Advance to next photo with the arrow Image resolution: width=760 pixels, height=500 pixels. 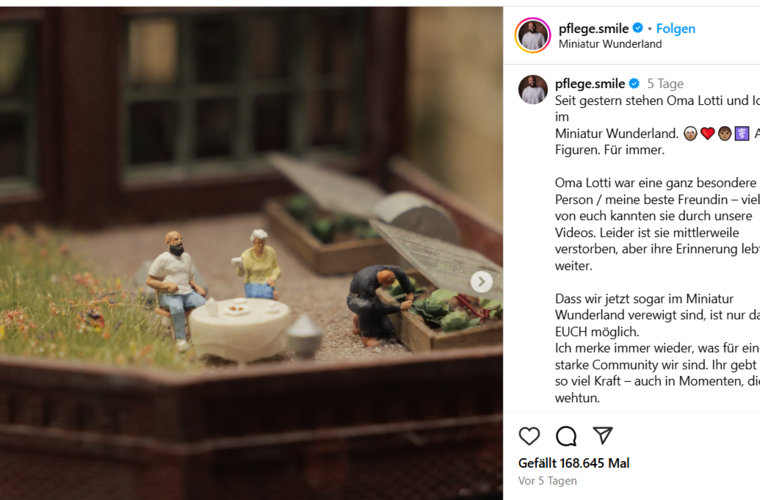coord(481,281)
